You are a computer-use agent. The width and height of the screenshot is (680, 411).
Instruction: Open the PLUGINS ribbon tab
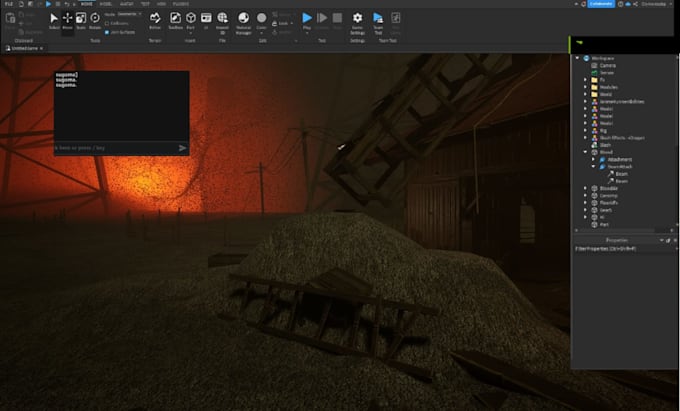coord(180,4)
